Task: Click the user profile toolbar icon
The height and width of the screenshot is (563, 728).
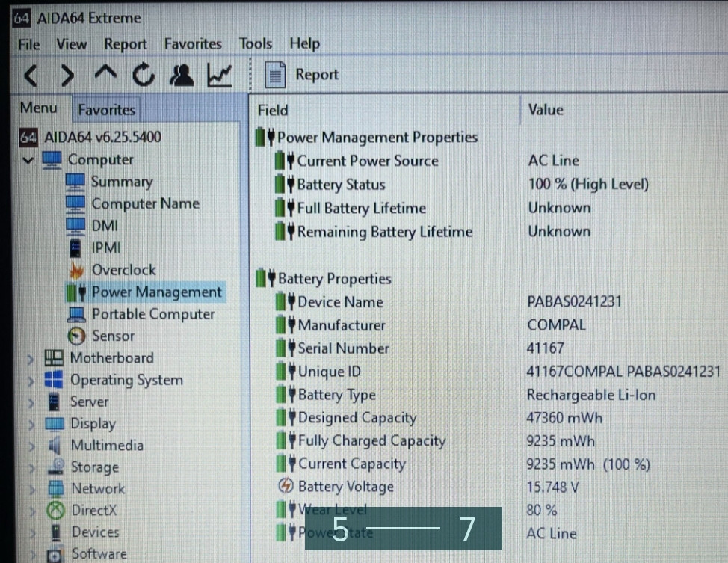Action: pos(180,75)
